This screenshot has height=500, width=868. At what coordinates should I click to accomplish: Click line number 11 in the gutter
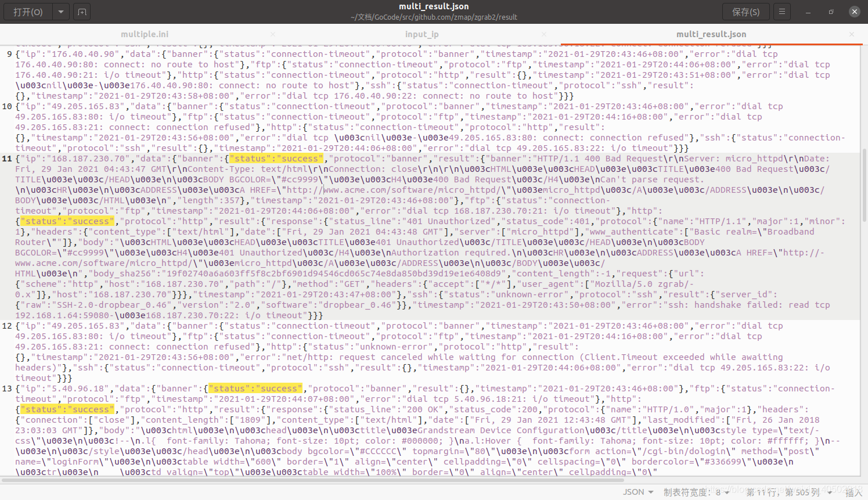7,159
